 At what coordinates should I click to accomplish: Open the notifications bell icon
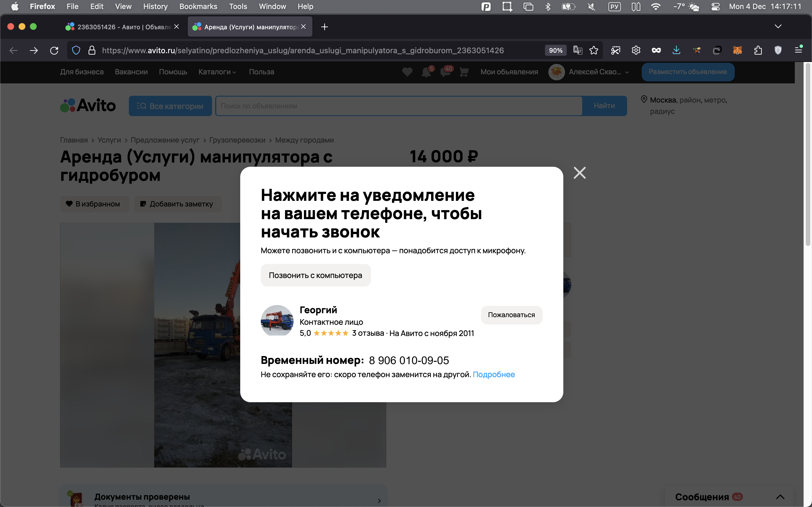point(426,72)
